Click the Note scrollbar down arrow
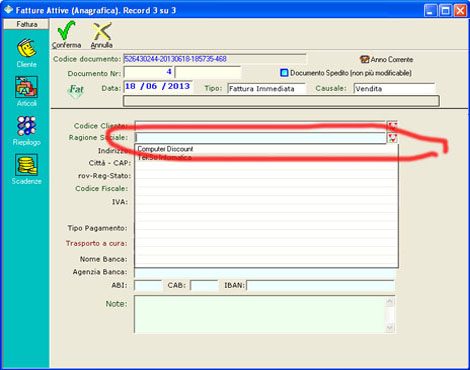This screenshot has width=470, height=370. 390,328
